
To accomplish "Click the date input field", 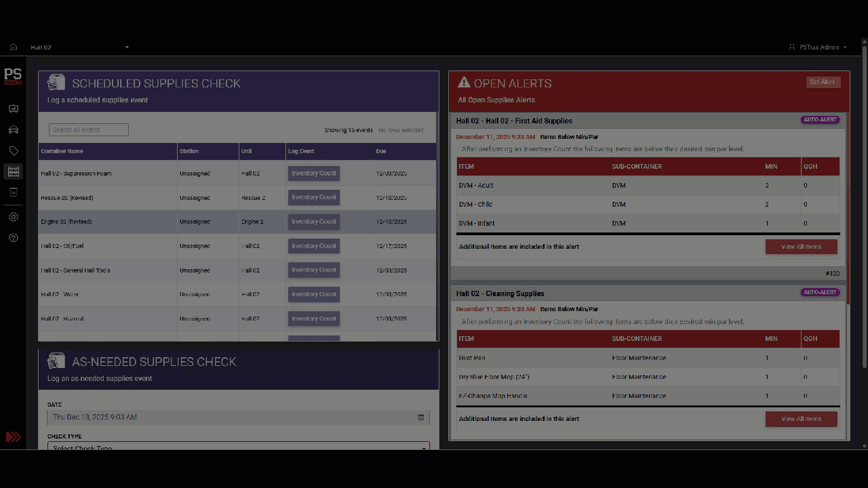I will [x=238, y=418].
